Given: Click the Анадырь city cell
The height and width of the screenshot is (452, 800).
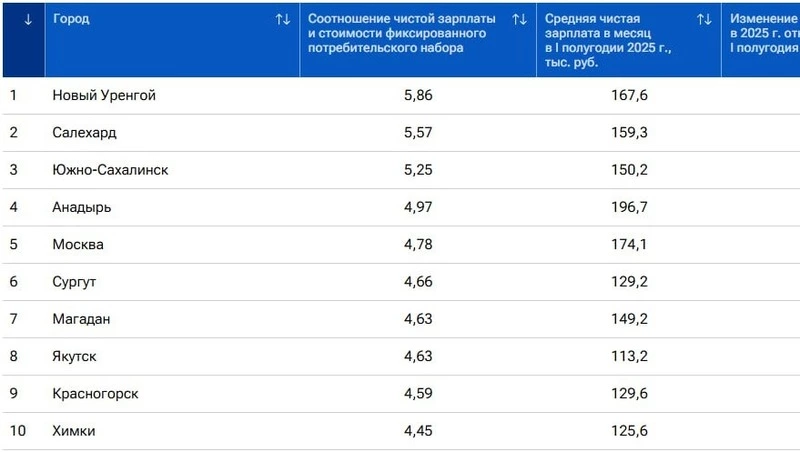Looking at the screenshot, I should click(x=82, y=207).
